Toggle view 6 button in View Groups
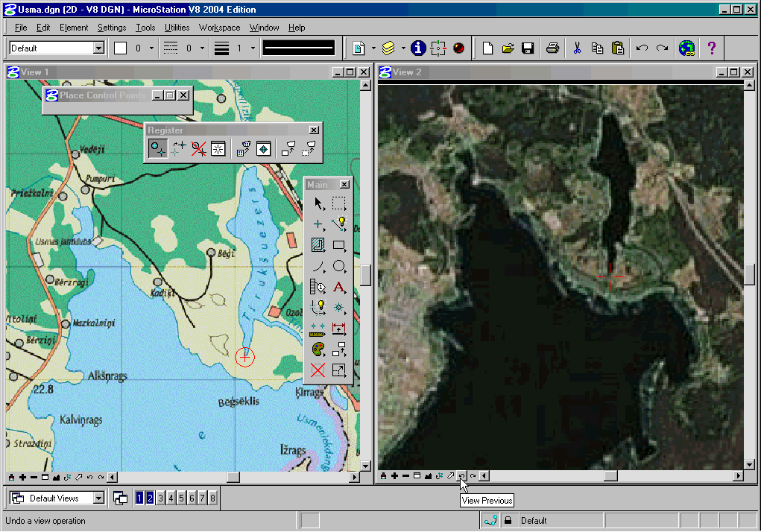Image resolution: width=761 pixels, height=532 pixels. (192, 498)
